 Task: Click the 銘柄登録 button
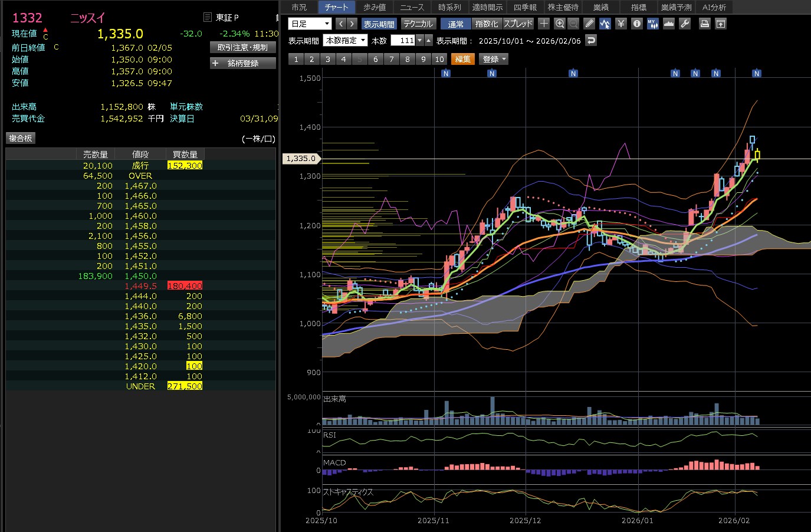(242, 63)
